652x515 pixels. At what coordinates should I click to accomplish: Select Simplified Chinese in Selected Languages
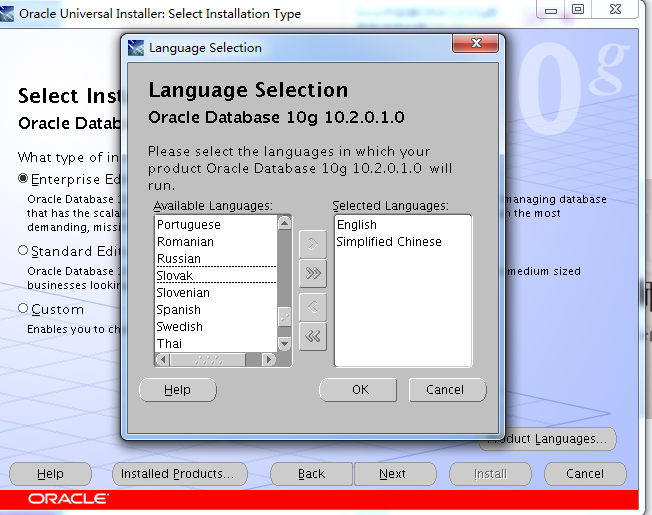click(x=403, y=241)
